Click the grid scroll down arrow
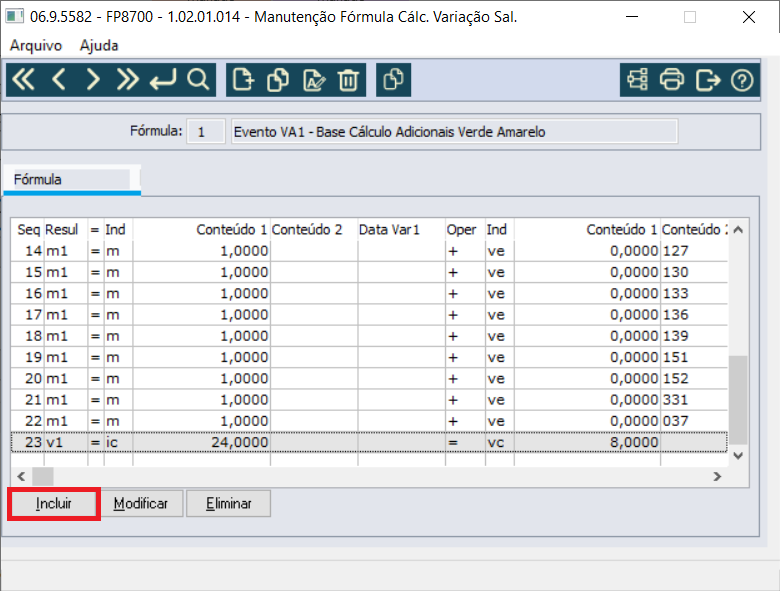 click(738, 456)
